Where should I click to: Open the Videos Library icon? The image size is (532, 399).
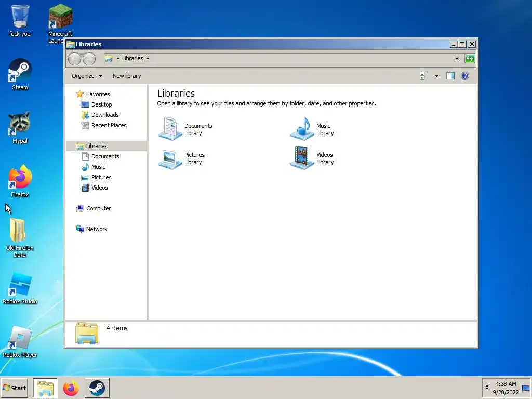tap(302, 158)
